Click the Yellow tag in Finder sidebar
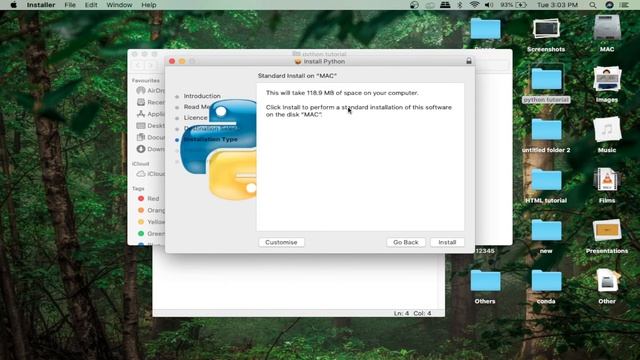This screenshot has height=360, width=640. pos(151,222)
